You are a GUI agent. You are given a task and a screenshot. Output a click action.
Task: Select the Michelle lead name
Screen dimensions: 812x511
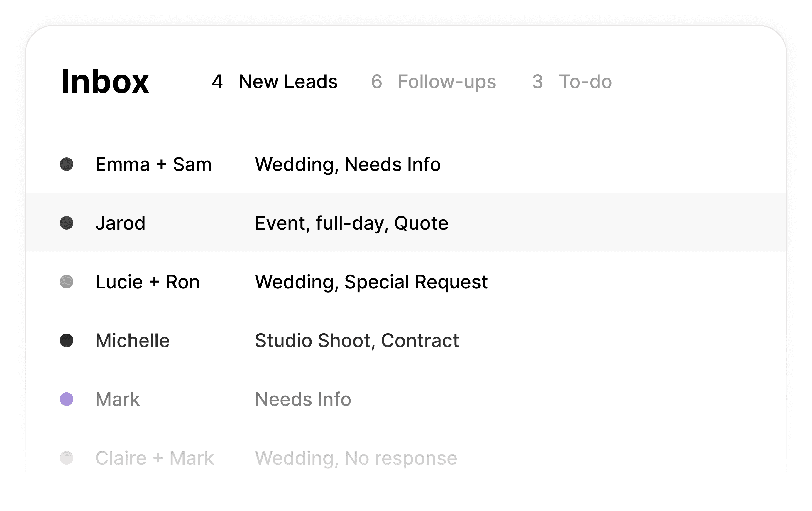pyautogui.click(x=132, y=341)
